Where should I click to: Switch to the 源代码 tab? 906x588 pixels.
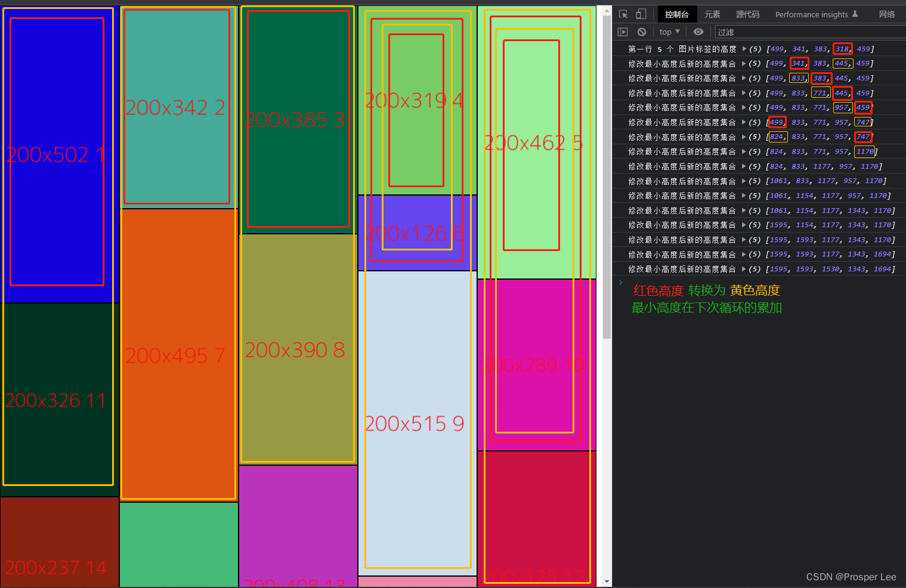(747, 14)
